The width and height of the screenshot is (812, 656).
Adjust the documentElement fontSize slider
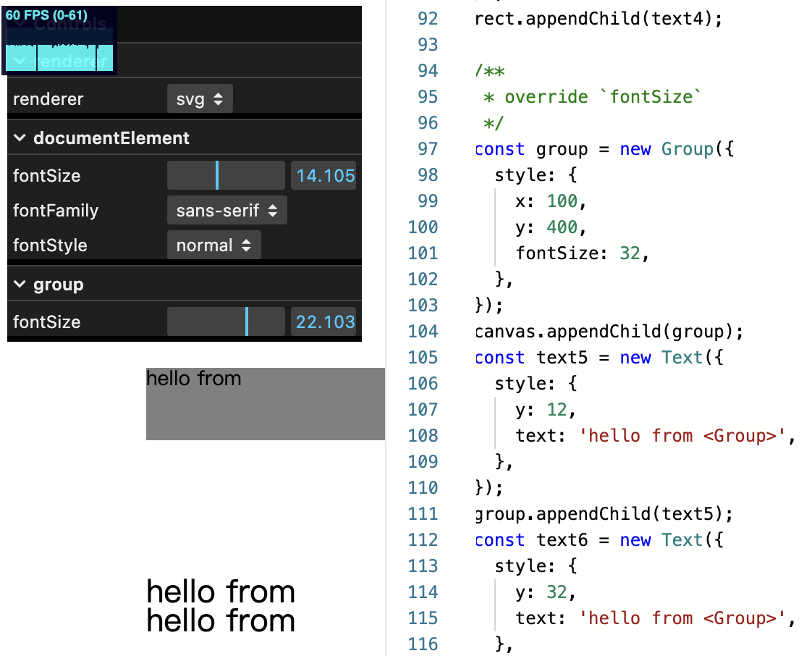[x=224, y=175]
